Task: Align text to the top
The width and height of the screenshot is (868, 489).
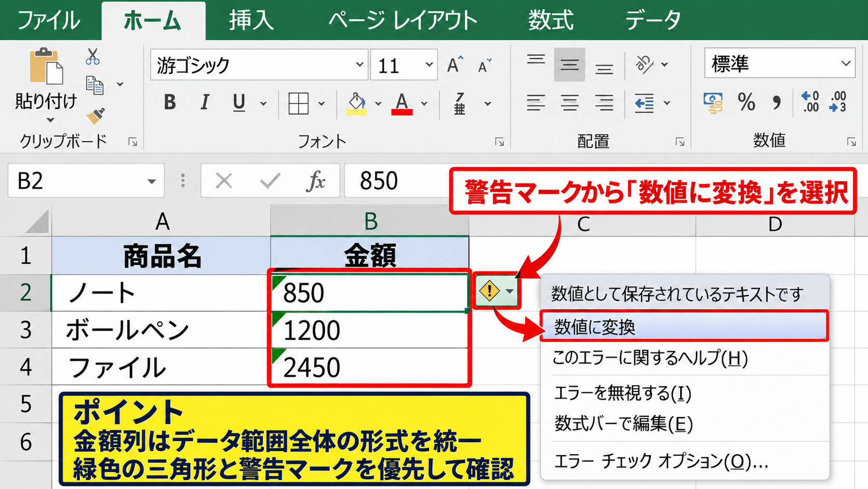Action: pos(536,60)
